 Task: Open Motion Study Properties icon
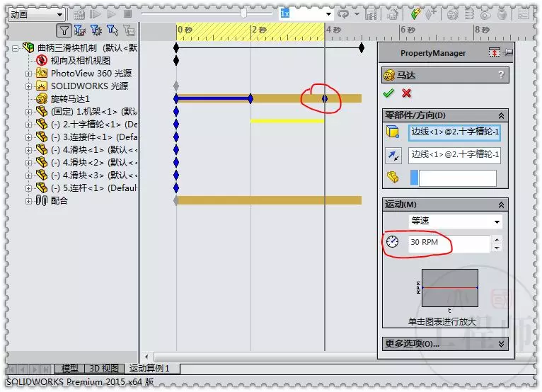[524, 14]
